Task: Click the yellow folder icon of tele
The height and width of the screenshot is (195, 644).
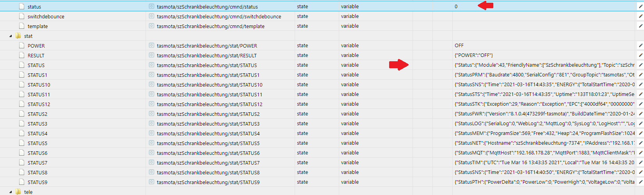Action: pyautogui.click(x=18, y=192)
